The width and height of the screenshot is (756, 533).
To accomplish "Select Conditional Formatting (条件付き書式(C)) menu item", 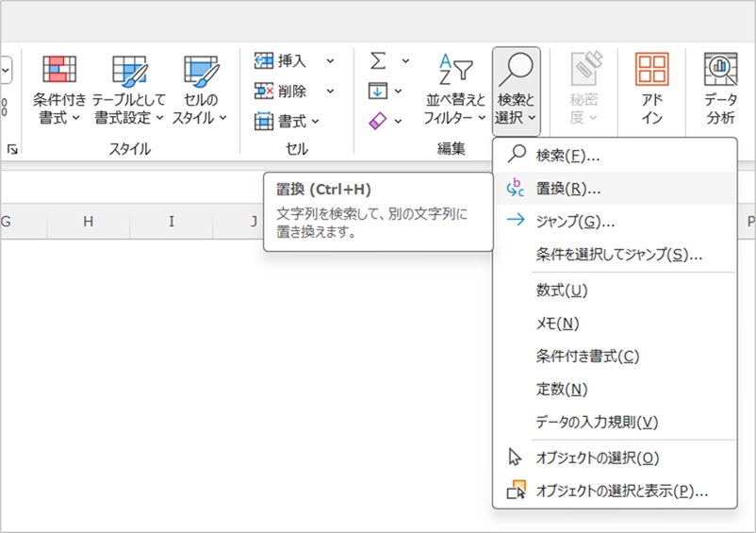I will click(615, 357).
